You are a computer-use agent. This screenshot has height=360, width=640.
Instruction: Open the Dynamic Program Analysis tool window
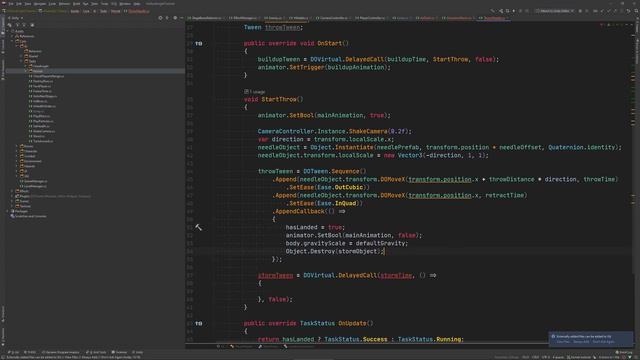click(x=60, y=352)
